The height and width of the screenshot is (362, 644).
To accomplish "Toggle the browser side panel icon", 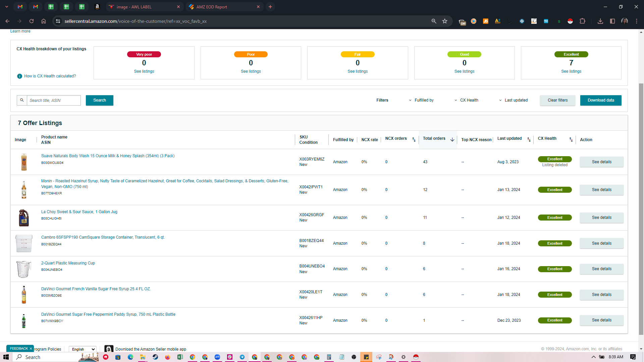I will (612, 21).
